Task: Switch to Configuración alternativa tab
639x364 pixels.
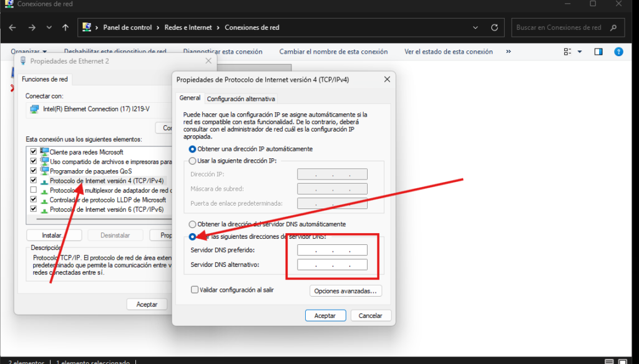Action: (241, 98)
